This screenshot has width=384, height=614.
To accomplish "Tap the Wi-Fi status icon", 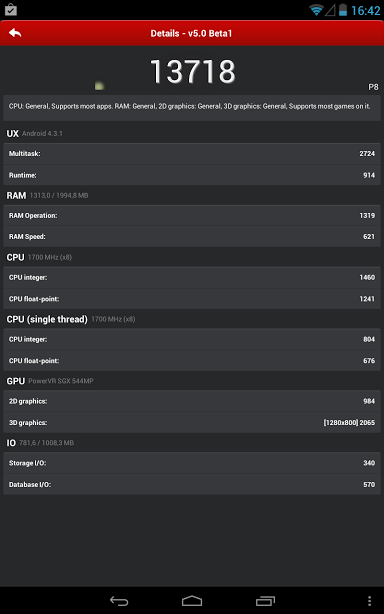I will tap(316, 10).
